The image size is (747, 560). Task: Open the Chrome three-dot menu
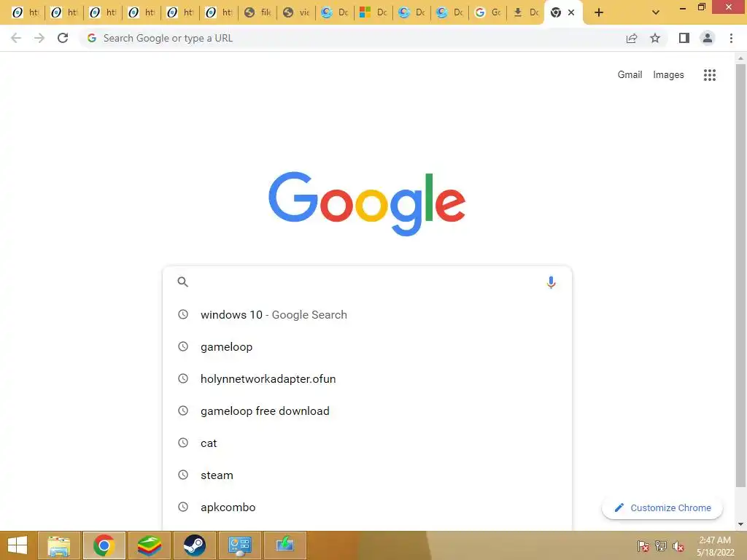(x=731, y=38)
